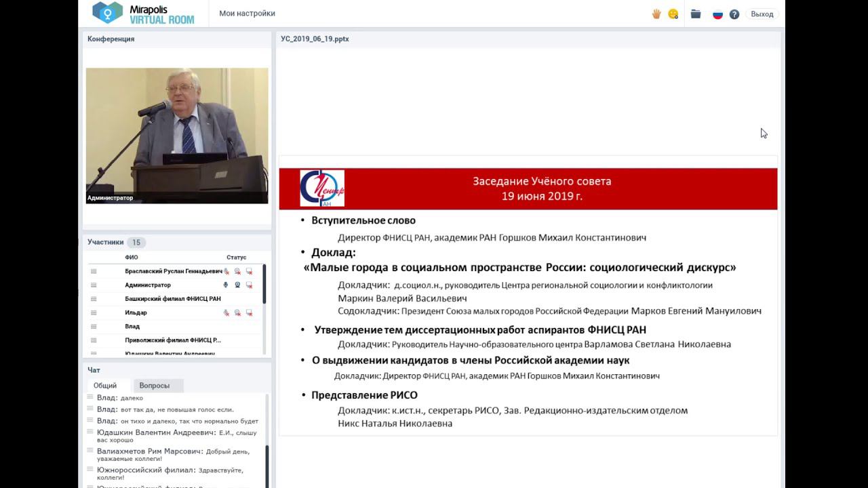
Task: Switch to the Вопросы chat tab
Action: coord(155,385)
